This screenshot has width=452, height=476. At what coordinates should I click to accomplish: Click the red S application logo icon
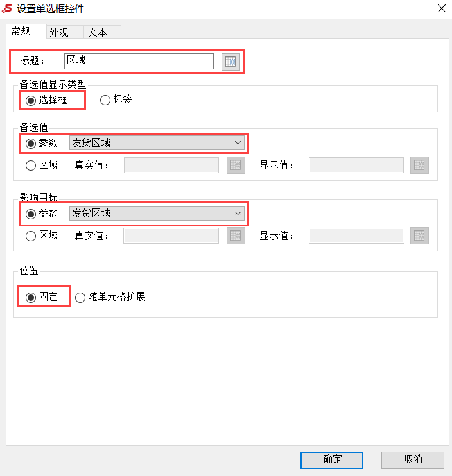[7, 8]
